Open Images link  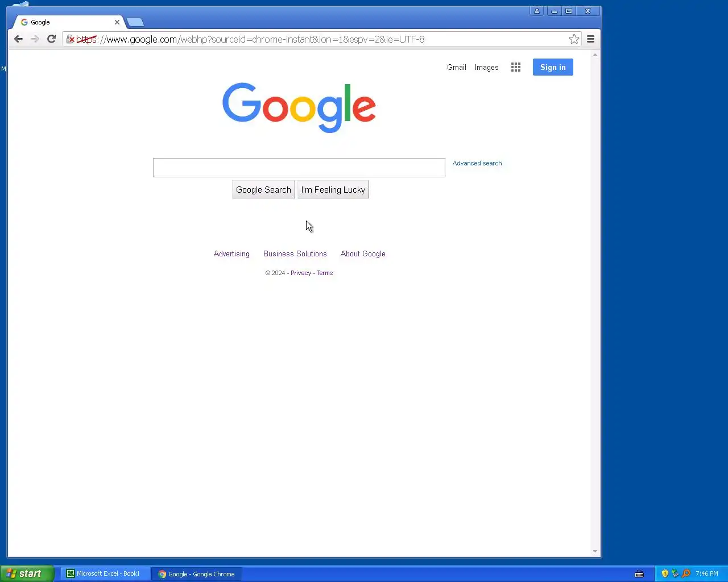pos(487,67)
